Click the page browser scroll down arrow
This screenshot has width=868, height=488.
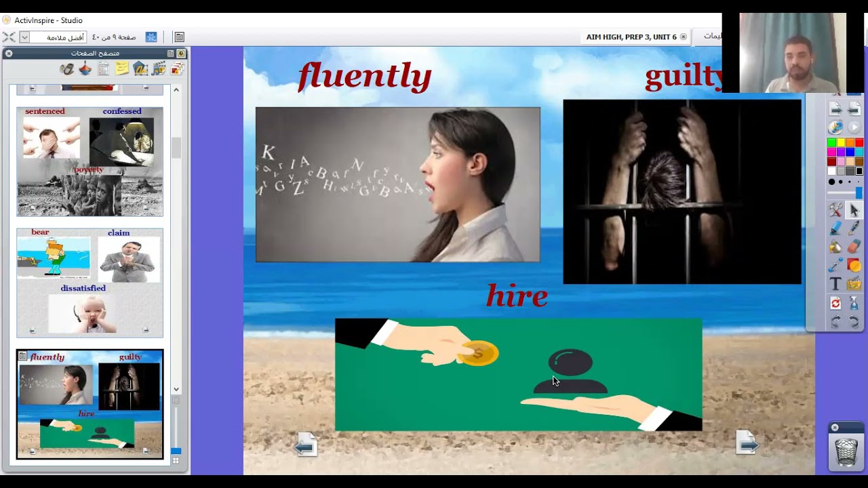(x=176, y=389)
